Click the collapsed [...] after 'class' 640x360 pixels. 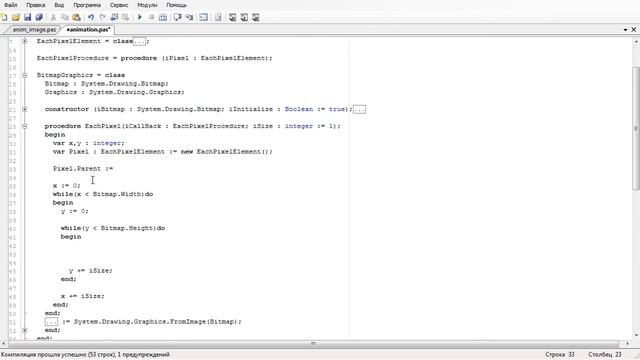(139, 41)
